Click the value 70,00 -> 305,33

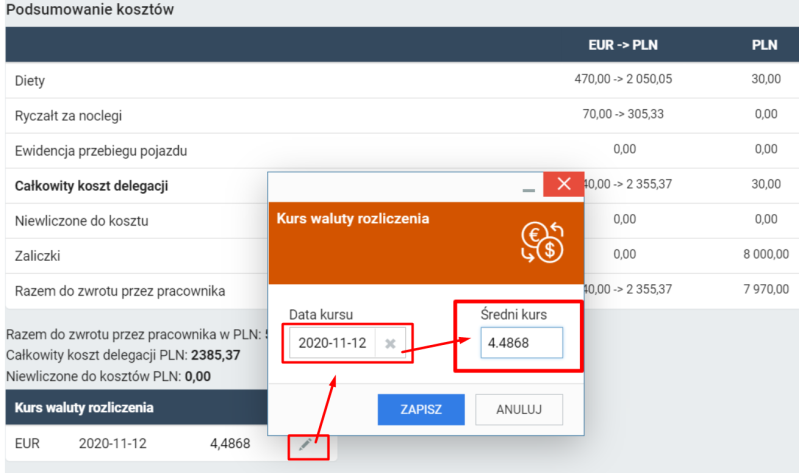[623, 114]
